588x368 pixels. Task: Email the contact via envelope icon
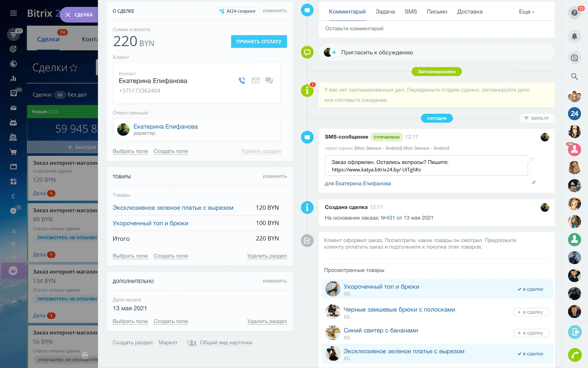click(x=255, y=81)
